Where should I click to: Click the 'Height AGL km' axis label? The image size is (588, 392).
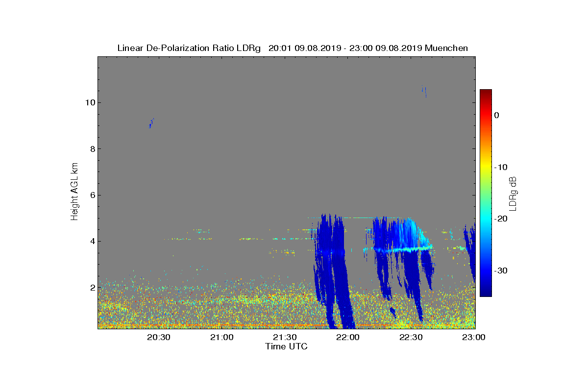[74, 192]
